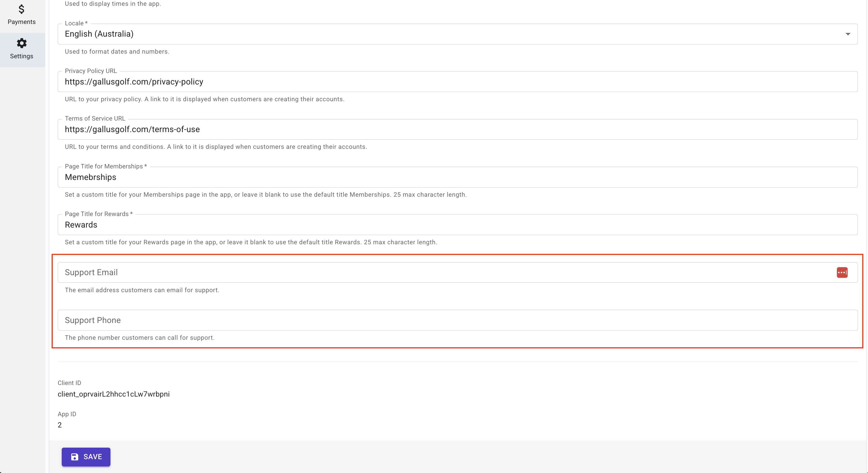Click the Locale field label
868x473 pixels.
coord(74,23)
